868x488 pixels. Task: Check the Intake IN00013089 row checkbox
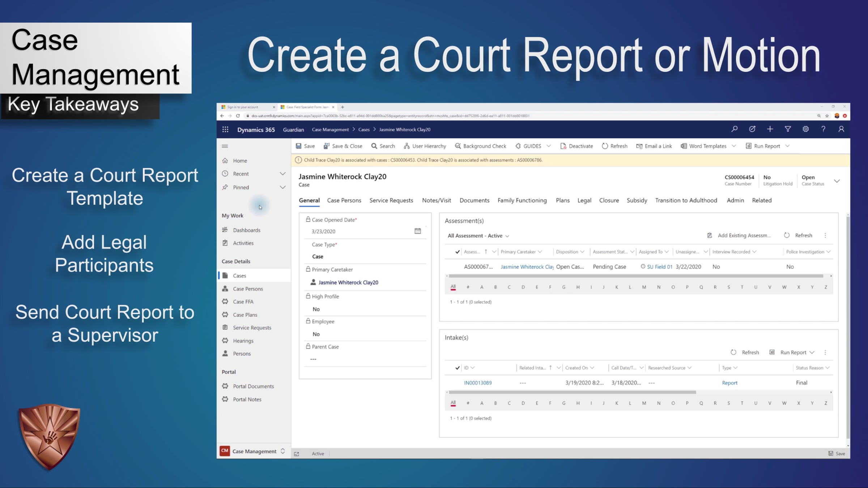[457, 382]
